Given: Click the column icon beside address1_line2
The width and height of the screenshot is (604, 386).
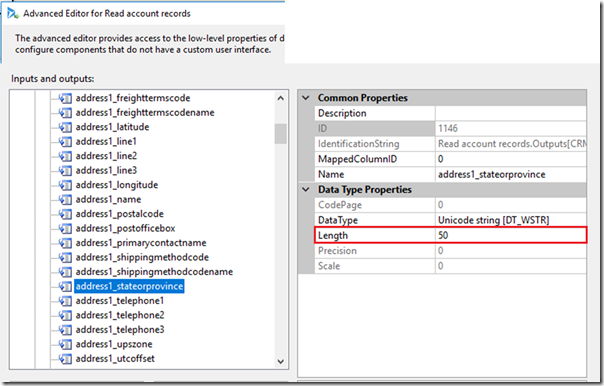Looking at the screenshot, I should (x=65, y=156).
